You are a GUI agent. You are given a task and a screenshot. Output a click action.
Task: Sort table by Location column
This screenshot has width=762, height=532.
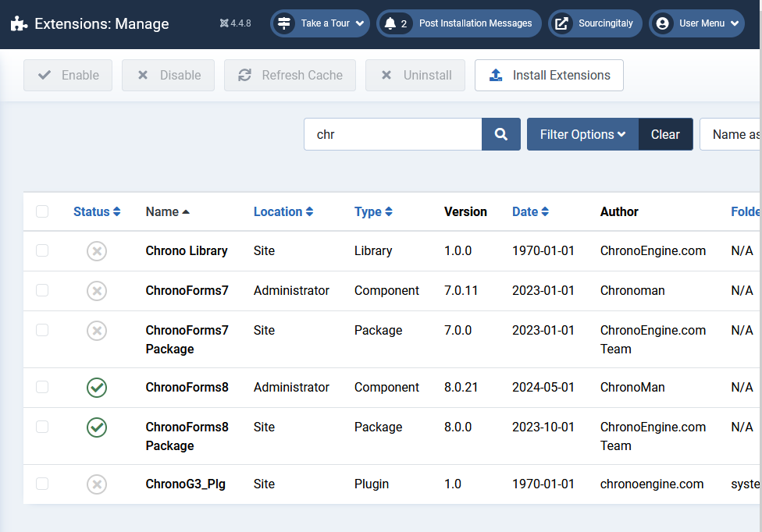coord(283,211)
